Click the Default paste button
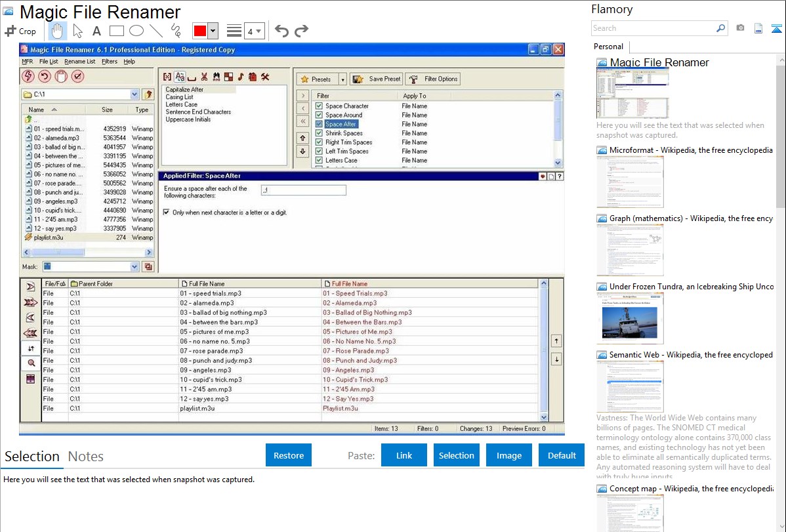 click(x=562, y=455)
